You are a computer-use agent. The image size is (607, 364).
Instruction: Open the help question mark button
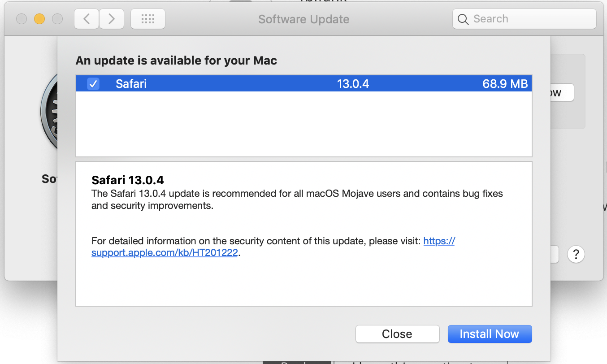tap(576, 255)
